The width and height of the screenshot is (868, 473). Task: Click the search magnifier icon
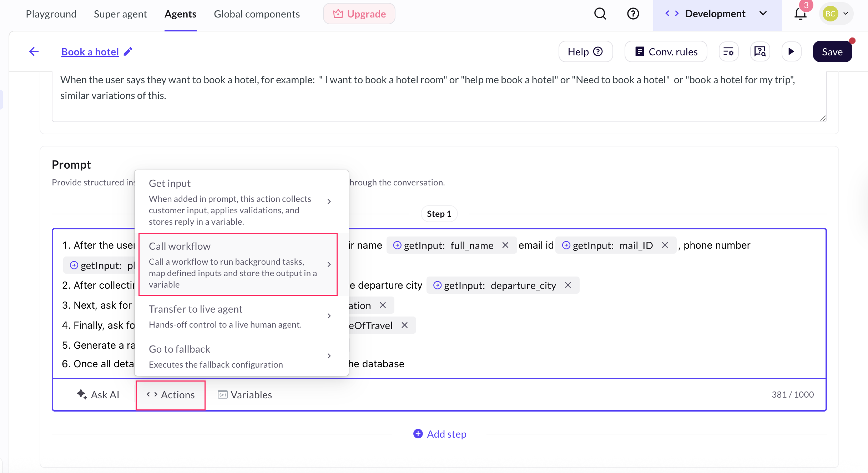pyautogui.click(x=600, y=14)
